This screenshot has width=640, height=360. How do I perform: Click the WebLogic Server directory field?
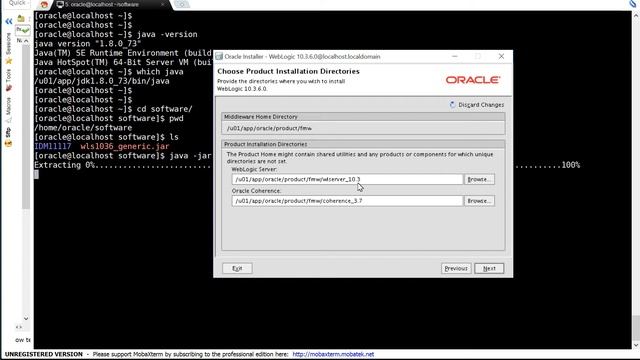pyautogui.click(x=347, y=179)
